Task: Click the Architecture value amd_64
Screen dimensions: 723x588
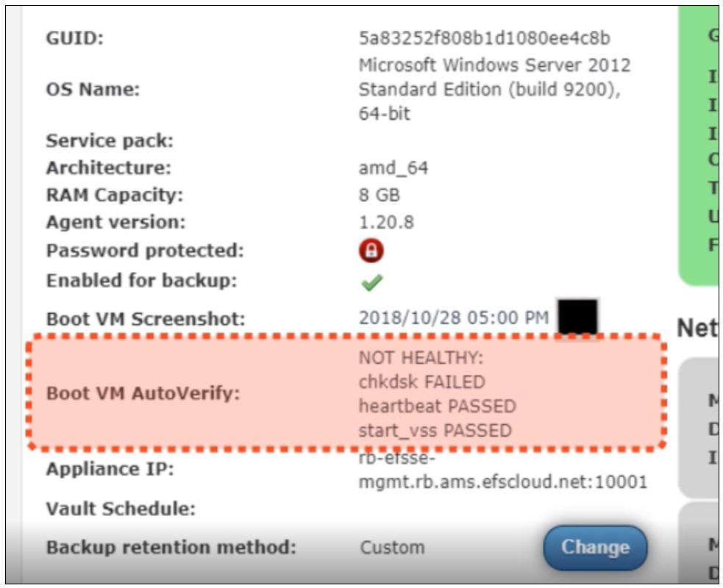Action: pyautogui.click(x=393, y=168)
